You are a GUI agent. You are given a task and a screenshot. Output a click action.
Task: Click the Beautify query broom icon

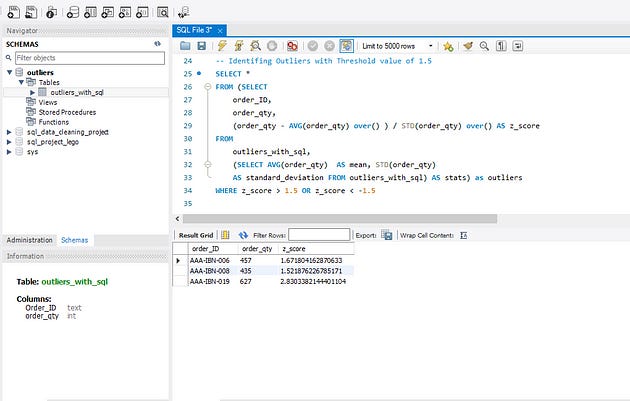pyautogui.click(x=467, y=46)
